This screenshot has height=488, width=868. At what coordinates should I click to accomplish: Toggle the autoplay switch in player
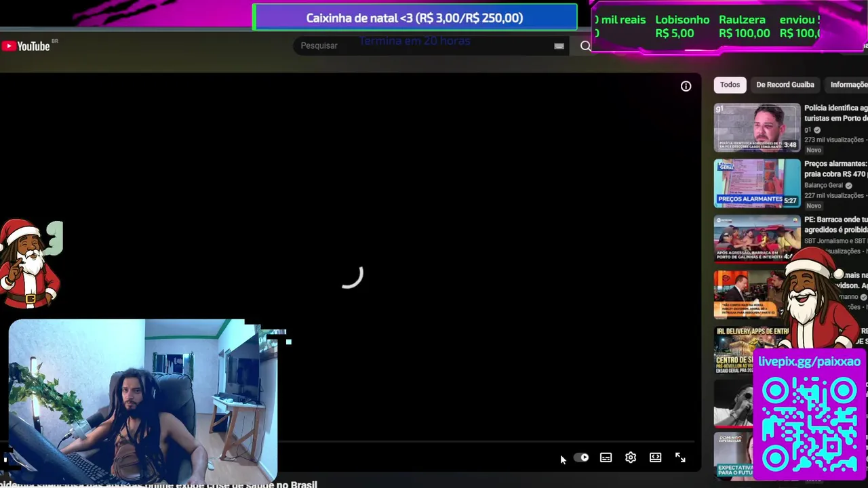[x=581, y=457]
